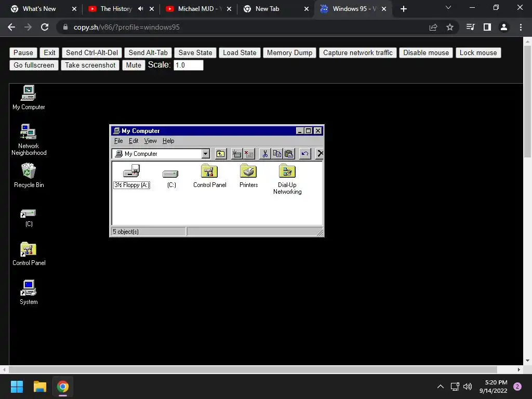Reload the page
Screen dimensions: 532x399
tap(45, 27)
